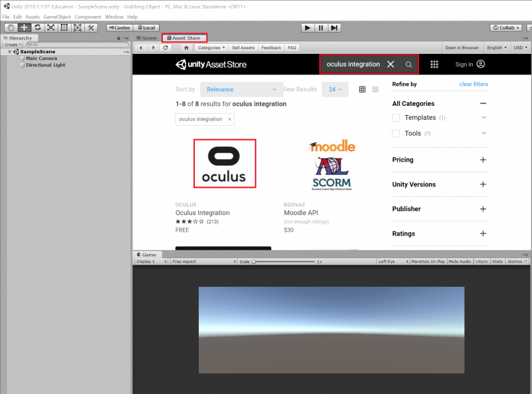Reload the Asset Store page

coord(166,47)
